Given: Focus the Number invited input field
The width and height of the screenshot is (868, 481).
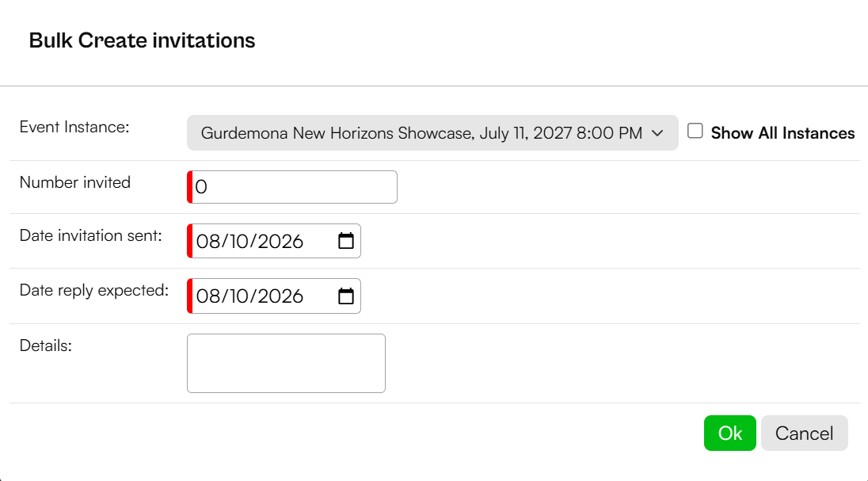Looking at the screenshot, I should tap(292, 187).
